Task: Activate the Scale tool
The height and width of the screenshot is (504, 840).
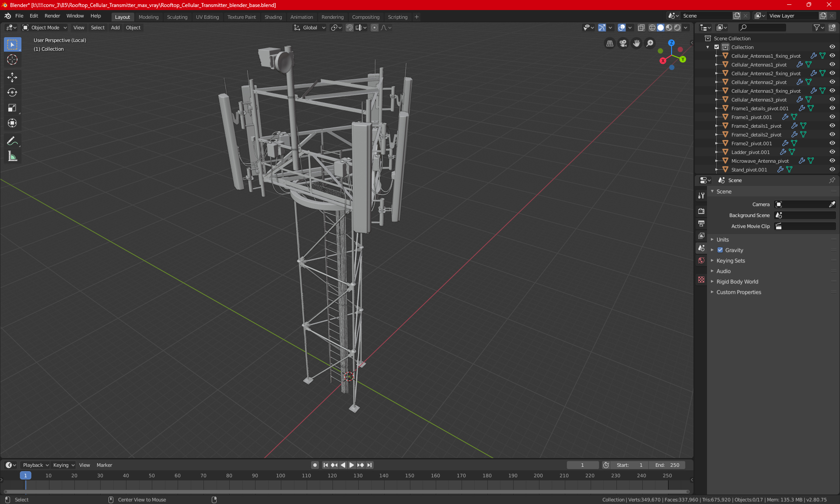Action: pos(12,108)
